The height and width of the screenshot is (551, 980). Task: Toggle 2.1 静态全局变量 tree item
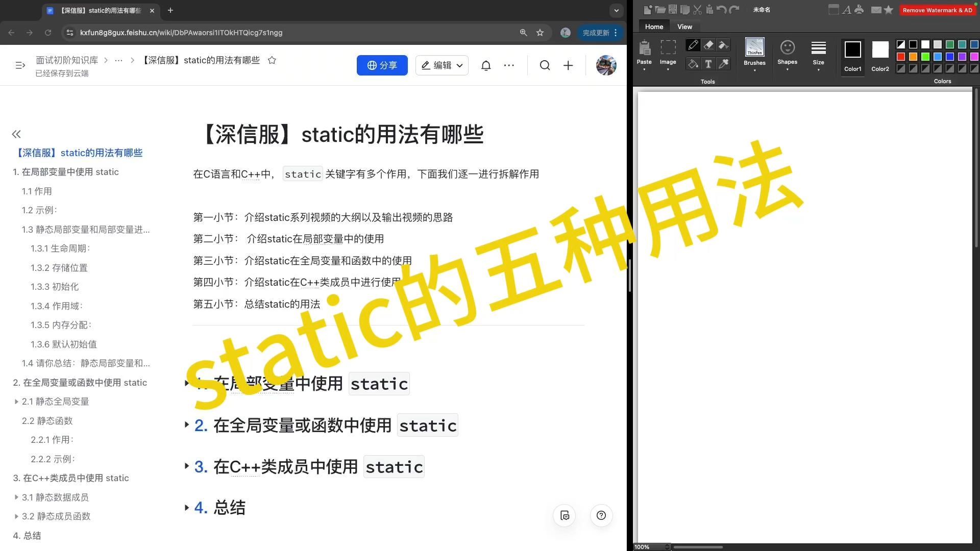coord(15,402)
